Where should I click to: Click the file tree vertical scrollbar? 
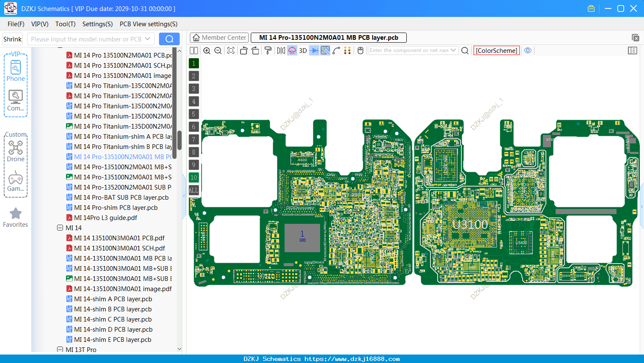pyautogui.click(x=179, y=140)
